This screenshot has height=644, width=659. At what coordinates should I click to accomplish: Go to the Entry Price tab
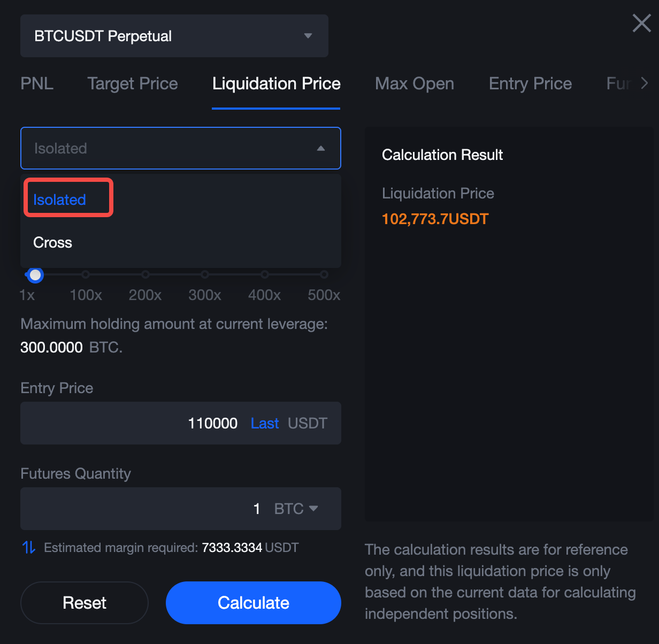530,83
